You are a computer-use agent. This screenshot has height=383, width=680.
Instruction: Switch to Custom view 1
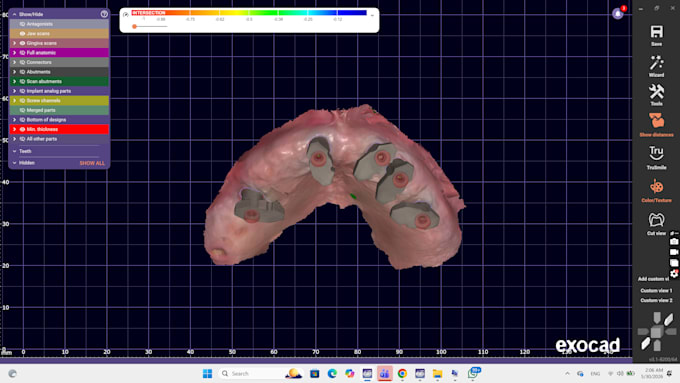[656, 291]
